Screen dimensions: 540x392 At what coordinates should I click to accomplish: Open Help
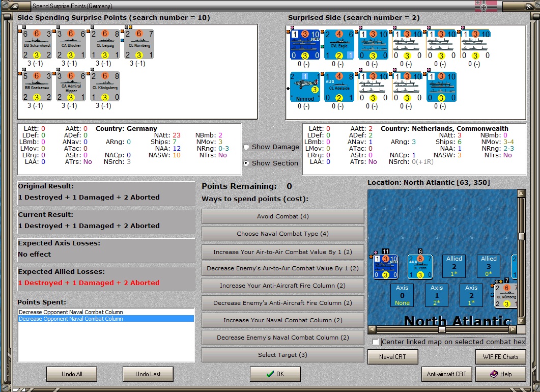(501, 374)
